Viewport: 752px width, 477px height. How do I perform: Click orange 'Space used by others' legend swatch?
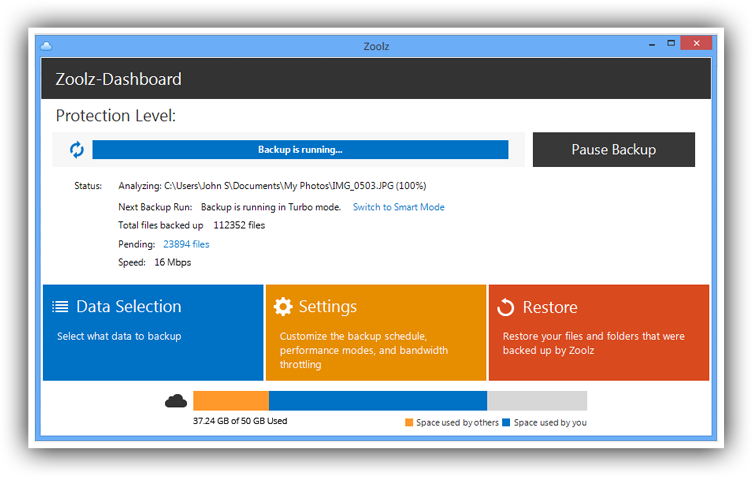coord(409,422)
